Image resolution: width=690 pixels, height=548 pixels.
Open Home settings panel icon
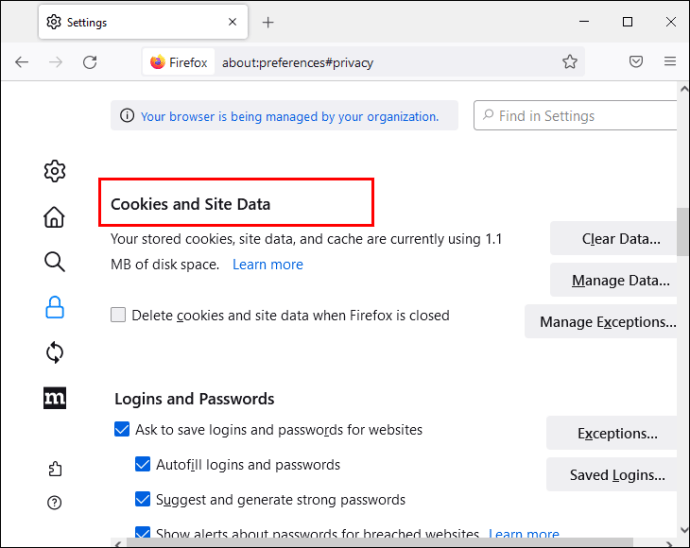pos(55,217)
